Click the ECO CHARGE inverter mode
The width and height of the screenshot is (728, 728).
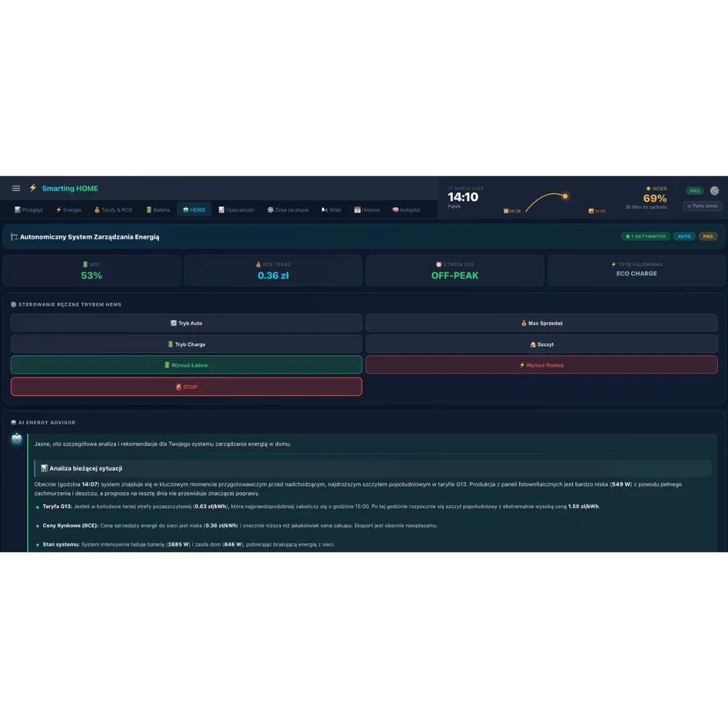(x=636, y=274)
